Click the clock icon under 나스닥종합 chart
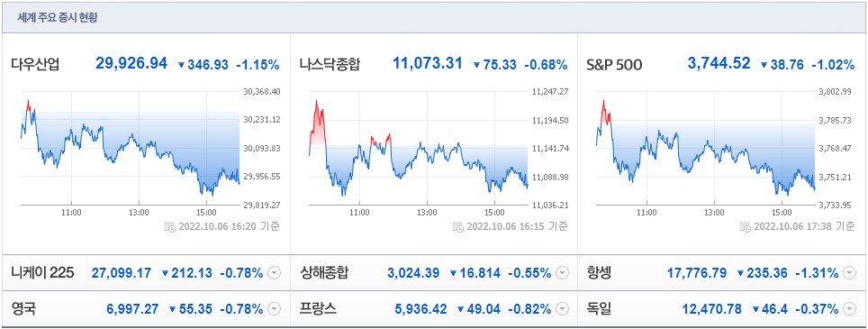868x329 pixels. 458,226
